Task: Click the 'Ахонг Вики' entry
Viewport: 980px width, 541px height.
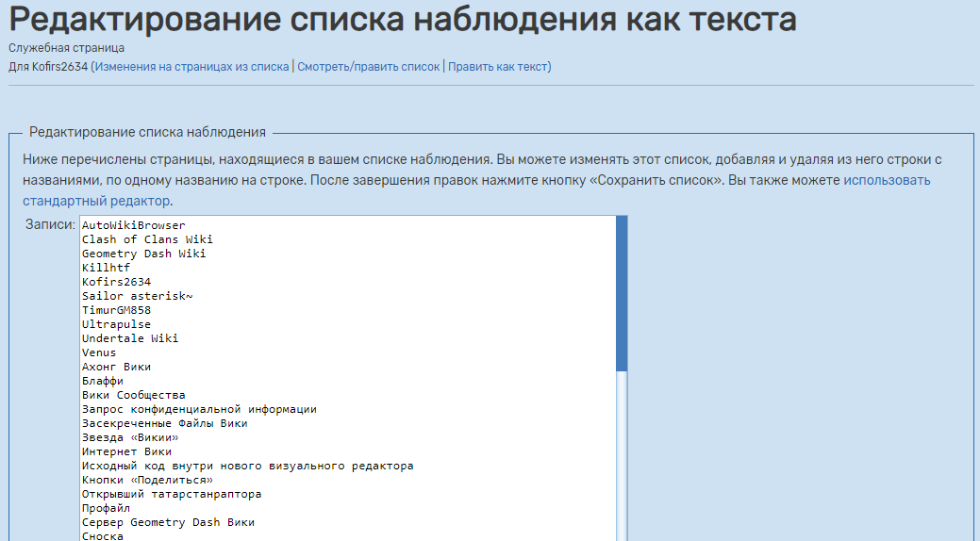Action: [116, 368]
